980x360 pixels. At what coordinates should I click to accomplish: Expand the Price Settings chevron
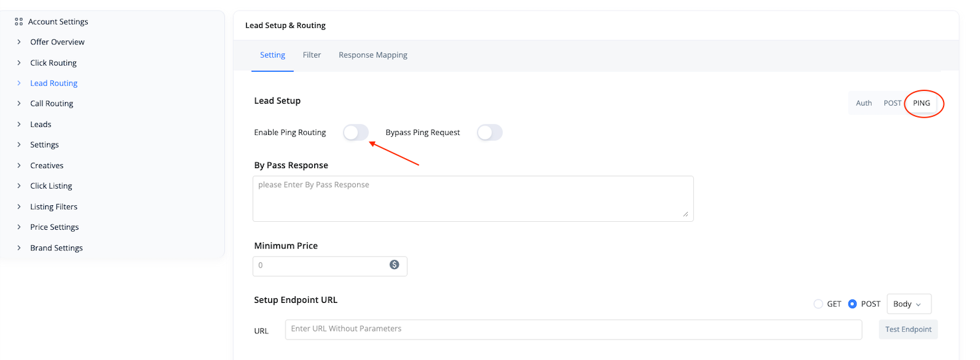pos(19,227)
